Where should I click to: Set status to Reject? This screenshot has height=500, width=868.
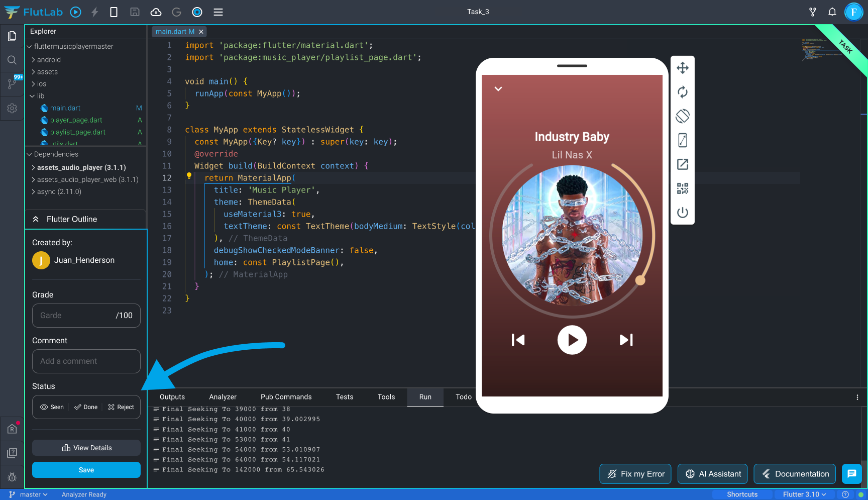click(121, 407)
